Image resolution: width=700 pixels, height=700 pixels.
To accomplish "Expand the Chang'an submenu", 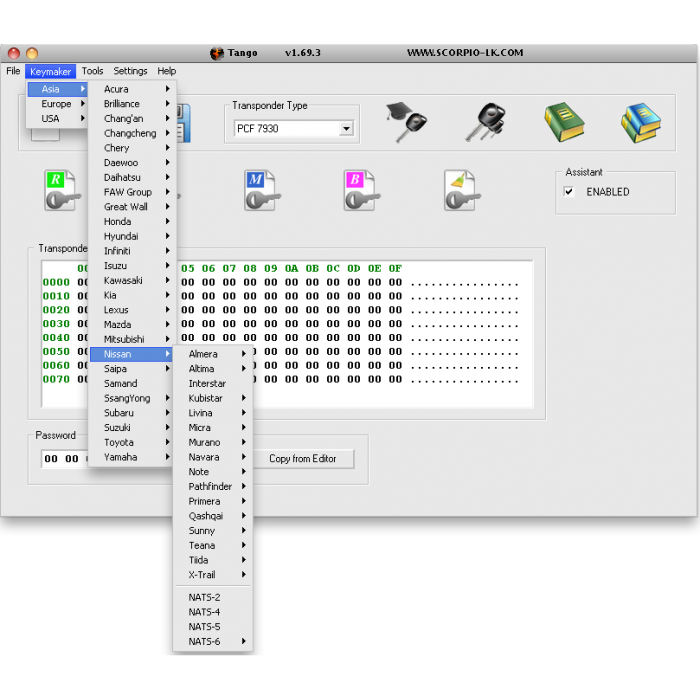I will pyautogui.click(x=133, y=119).
